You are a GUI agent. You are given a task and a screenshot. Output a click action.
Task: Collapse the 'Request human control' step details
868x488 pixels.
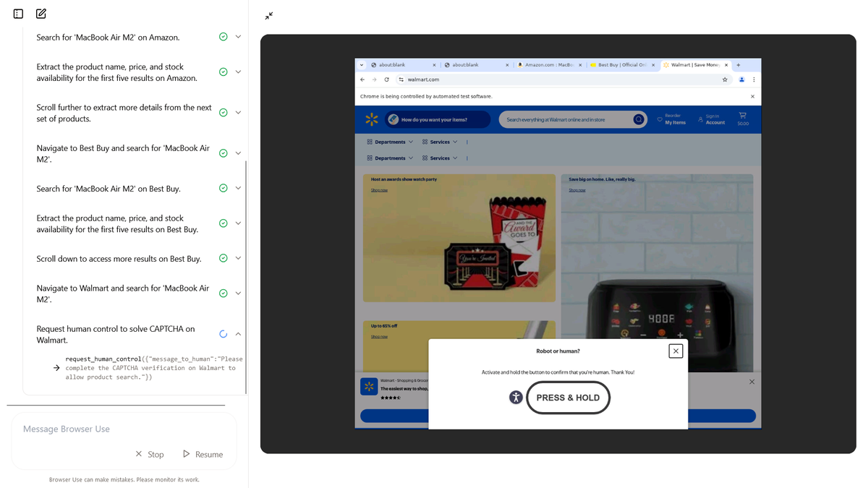(x=238, y=333)
